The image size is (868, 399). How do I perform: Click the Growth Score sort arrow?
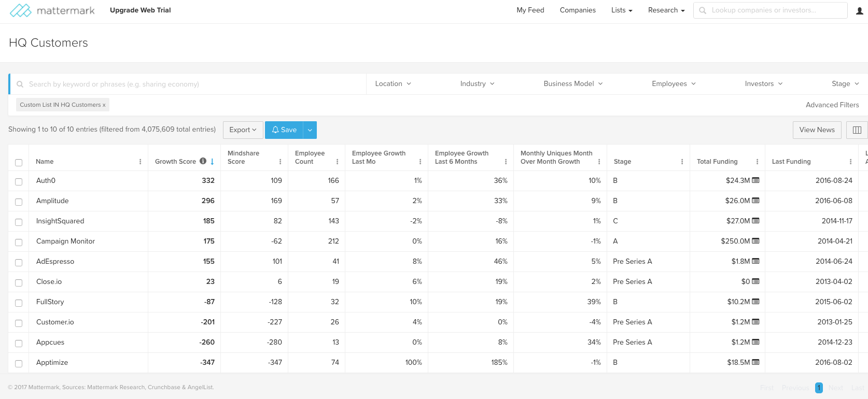212,162
